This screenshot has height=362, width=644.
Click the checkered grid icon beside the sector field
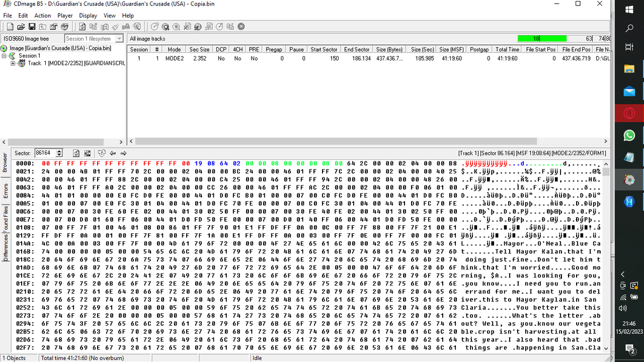pos(87,153)
